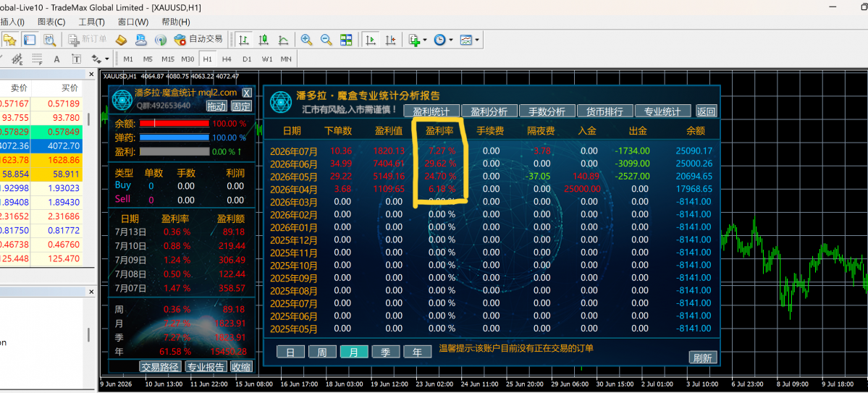Screen dimensions: 868x393
Task: Select the H1 timeframe button
Action: (207, 59)
